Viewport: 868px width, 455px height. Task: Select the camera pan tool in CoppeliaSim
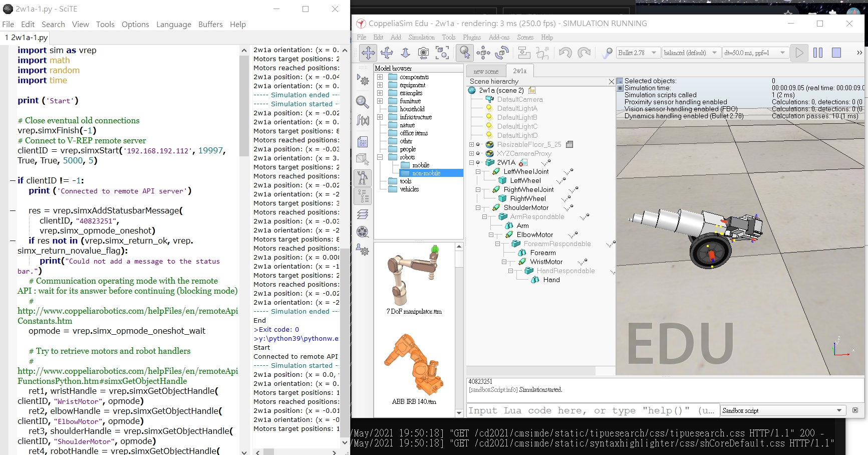(368, 53)
